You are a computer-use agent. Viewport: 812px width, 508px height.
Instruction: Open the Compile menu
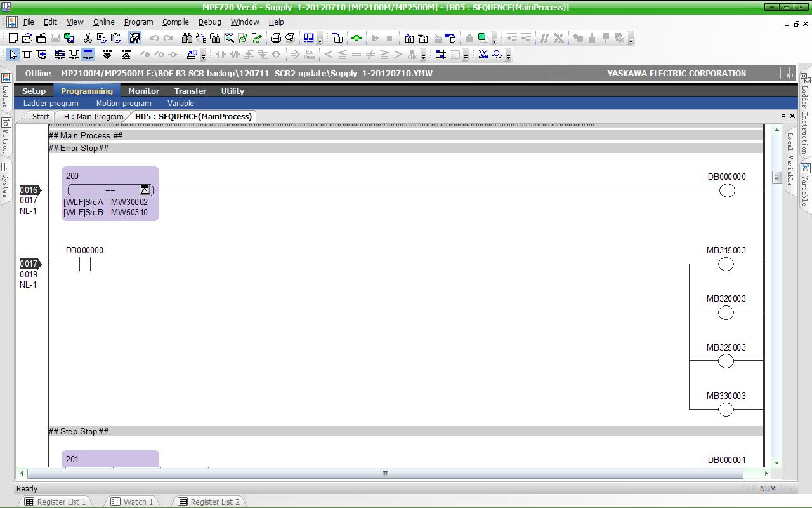tap(175, 22)
